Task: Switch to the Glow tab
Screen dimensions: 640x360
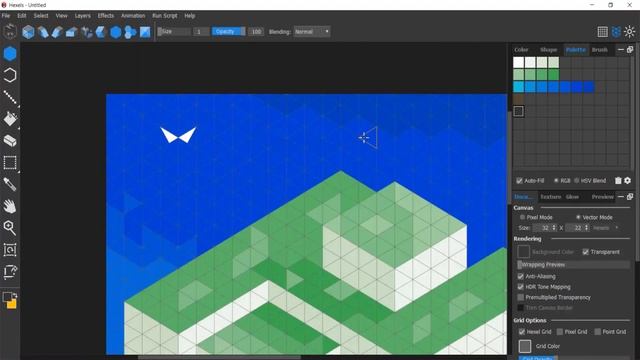Action: pos(572,197)
